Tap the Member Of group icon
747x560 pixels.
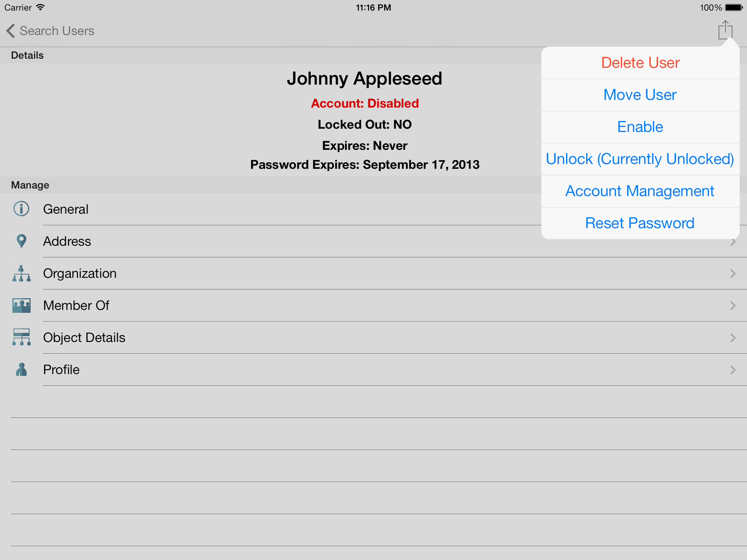(21, 306)
